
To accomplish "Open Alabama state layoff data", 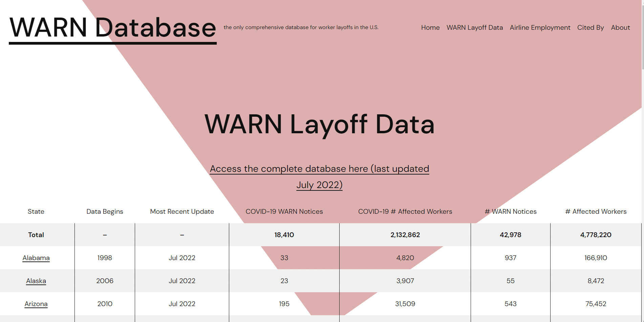I will coord(36,258).
